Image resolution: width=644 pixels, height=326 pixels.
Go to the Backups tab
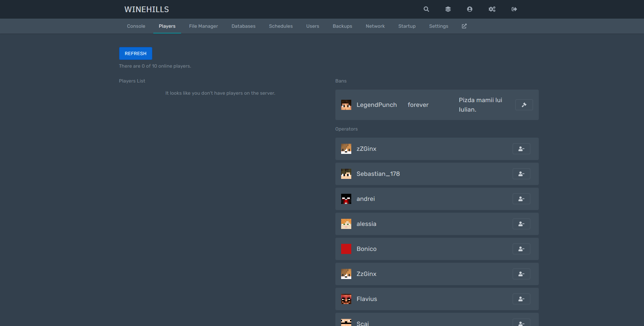[342, 26]
